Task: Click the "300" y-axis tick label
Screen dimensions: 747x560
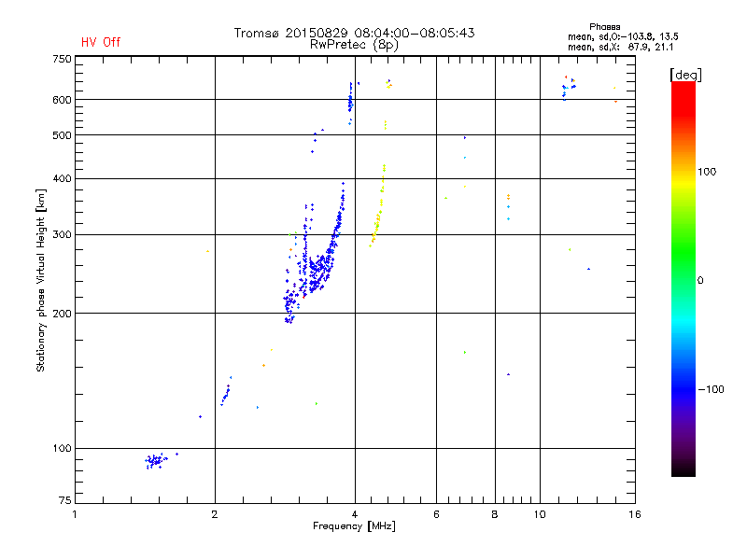Action: coord(62,234)
